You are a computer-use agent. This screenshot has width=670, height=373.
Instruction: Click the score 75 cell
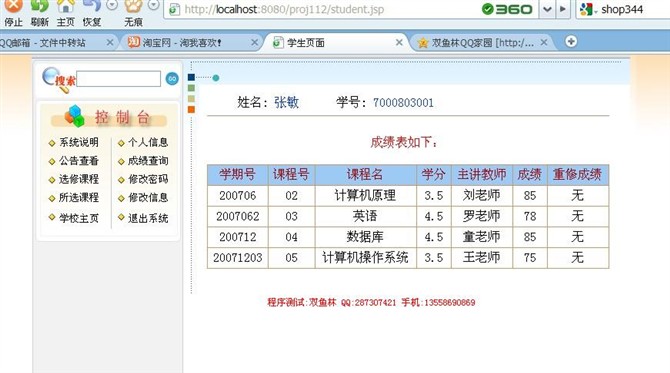click(530, 258)
